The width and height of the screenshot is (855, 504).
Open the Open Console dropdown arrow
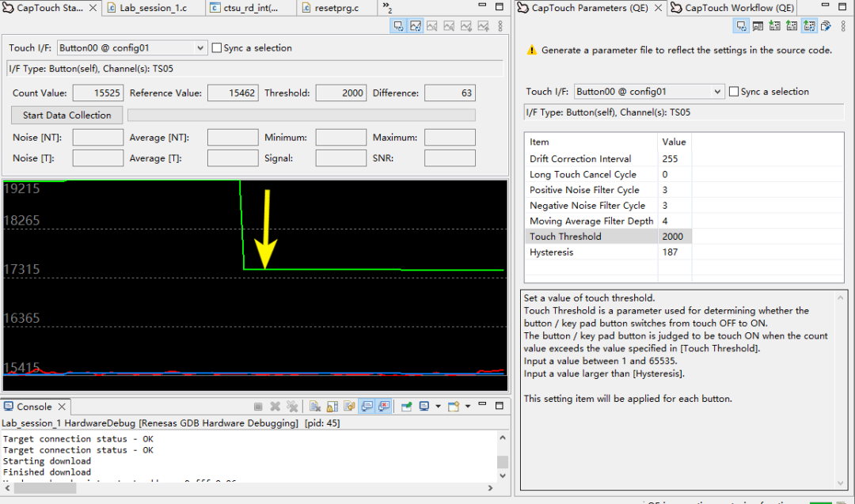[467, 407]
